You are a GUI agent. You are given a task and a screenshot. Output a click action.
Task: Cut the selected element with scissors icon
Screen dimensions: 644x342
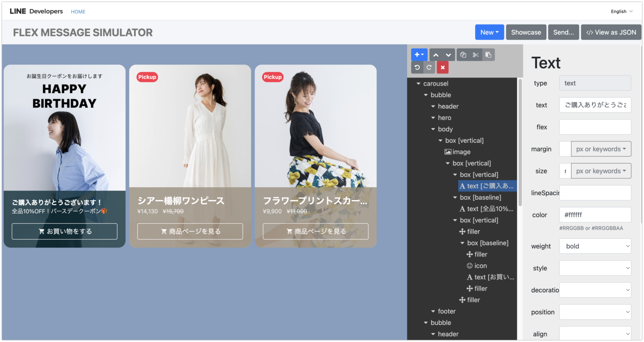pos(475,55)
